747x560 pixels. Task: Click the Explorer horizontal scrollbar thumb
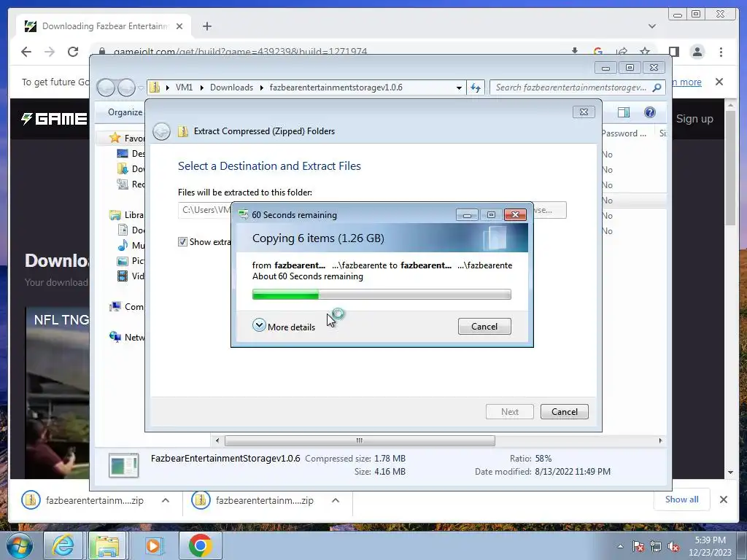point(360,440)
